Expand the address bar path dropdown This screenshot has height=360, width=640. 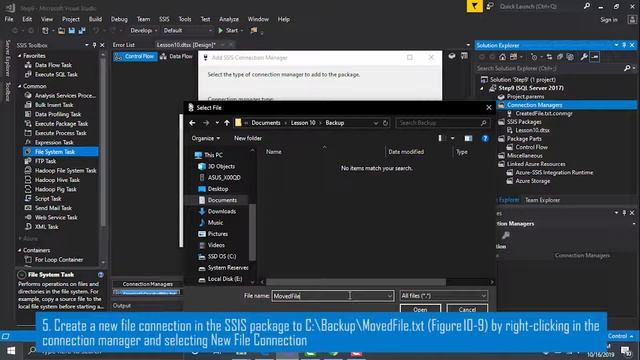(376, 123)
